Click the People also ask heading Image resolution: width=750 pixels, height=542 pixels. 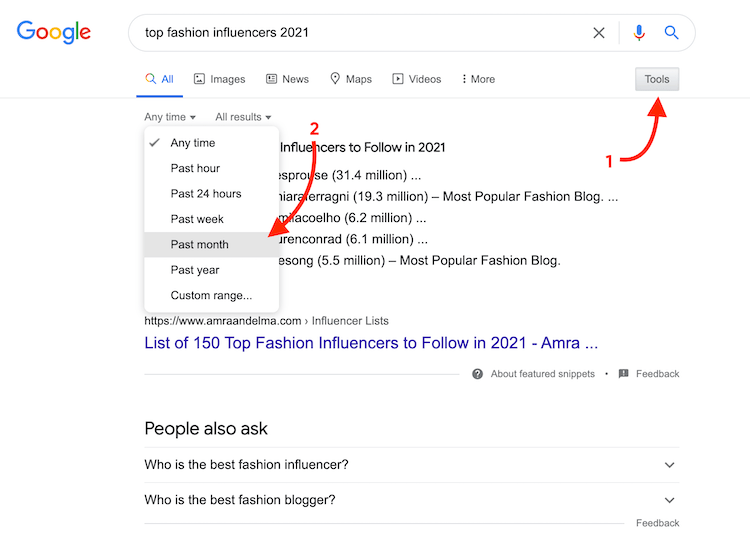[x=206, y=429]
